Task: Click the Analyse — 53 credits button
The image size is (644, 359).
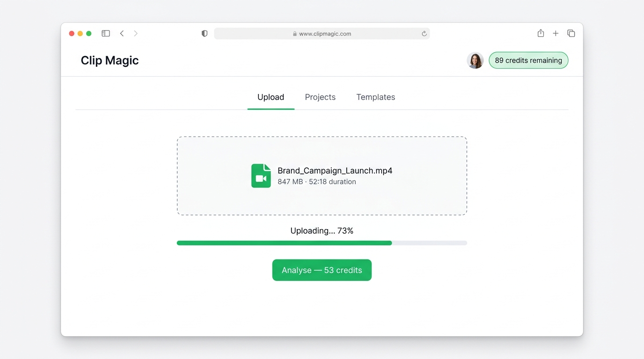Action: click(x=322, y=270)
